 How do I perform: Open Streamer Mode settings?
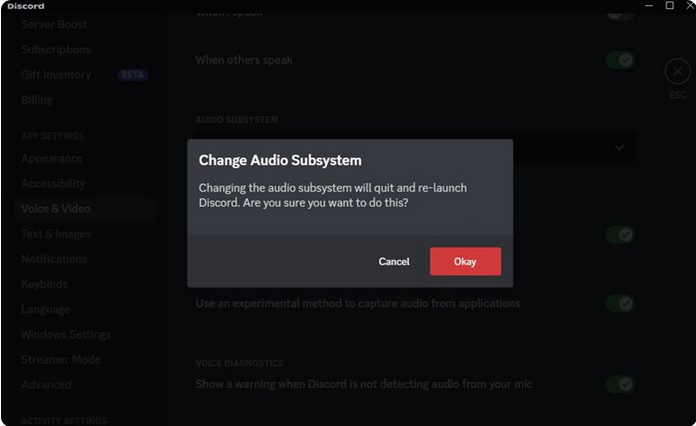(x=61, y=359)
